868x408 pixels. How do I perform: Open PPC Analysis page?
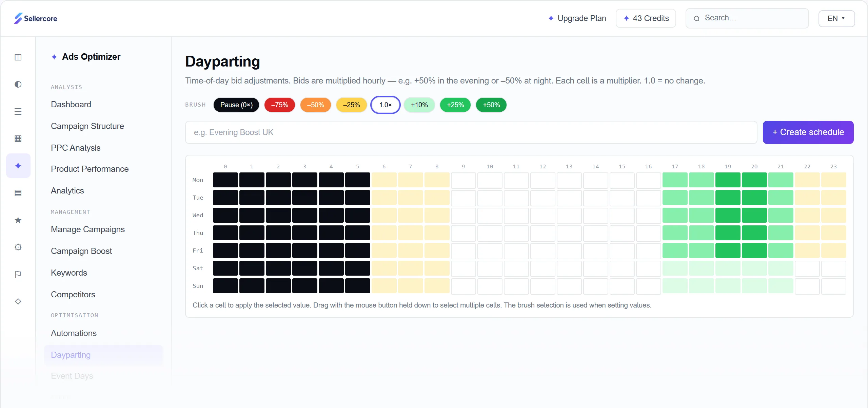point(76,148)
